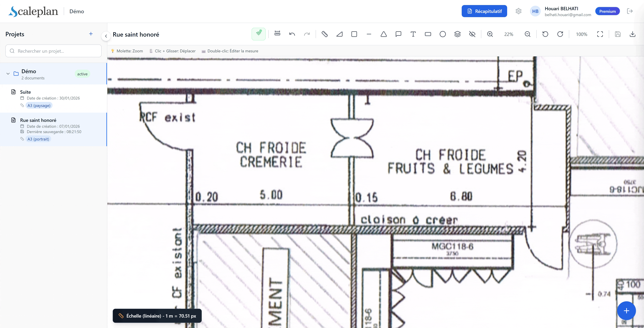
Task: Open the layers panel icon
Action: (457, 34)
